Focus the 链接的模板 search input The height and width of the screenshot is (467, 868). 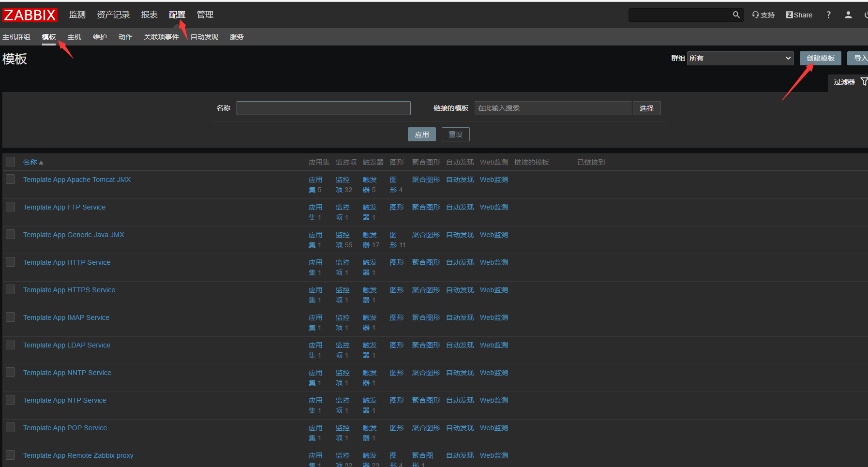553,108
